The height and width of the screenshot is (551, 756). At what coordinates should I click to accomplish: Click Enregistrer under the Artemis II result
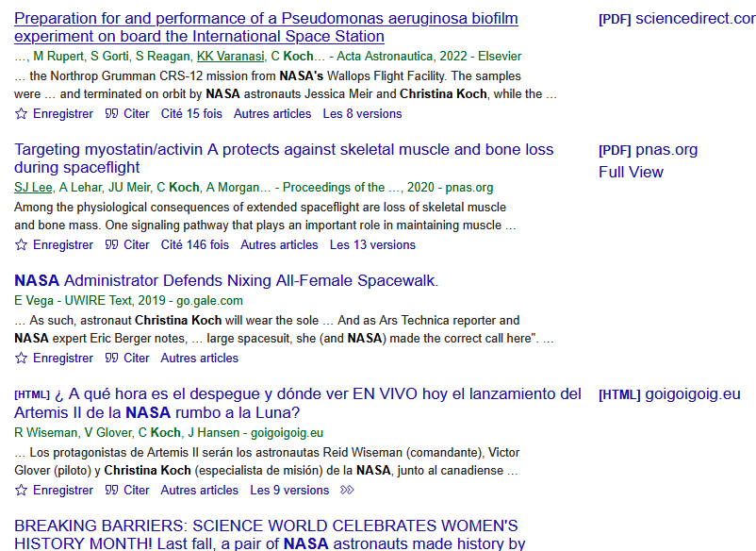coord(62,491)
